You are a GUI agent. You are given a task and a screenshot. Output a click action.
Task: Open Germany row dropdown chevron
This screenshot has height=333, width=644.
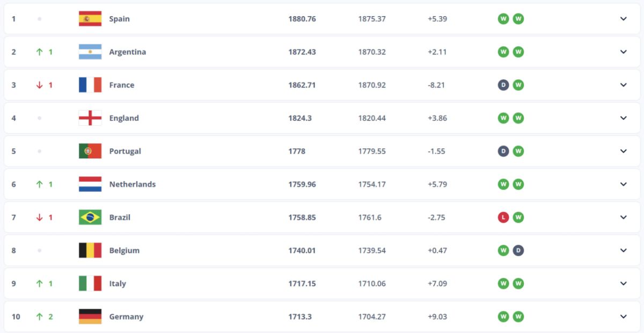point(623,316)
